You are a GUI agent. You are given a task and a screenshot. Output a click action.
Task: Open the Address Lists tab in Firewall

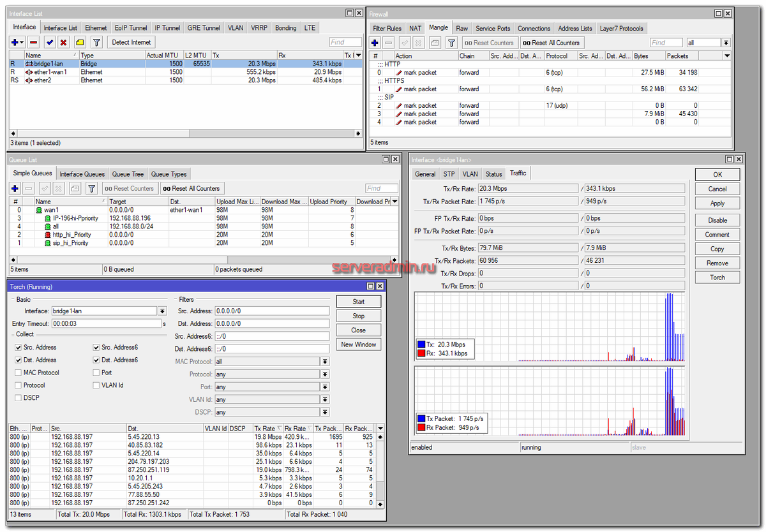pyautogui.click(x=574, y=29)
